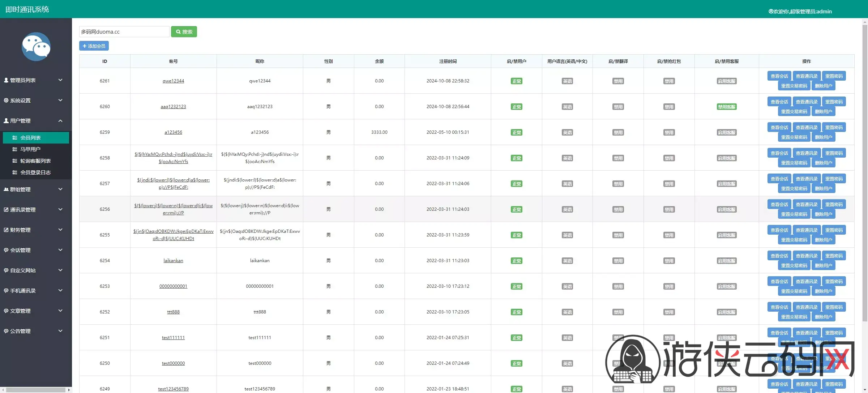
Task: Collapse the 用户管理 menu chevron
Action: pyautogui.click(x=60, y=120)
